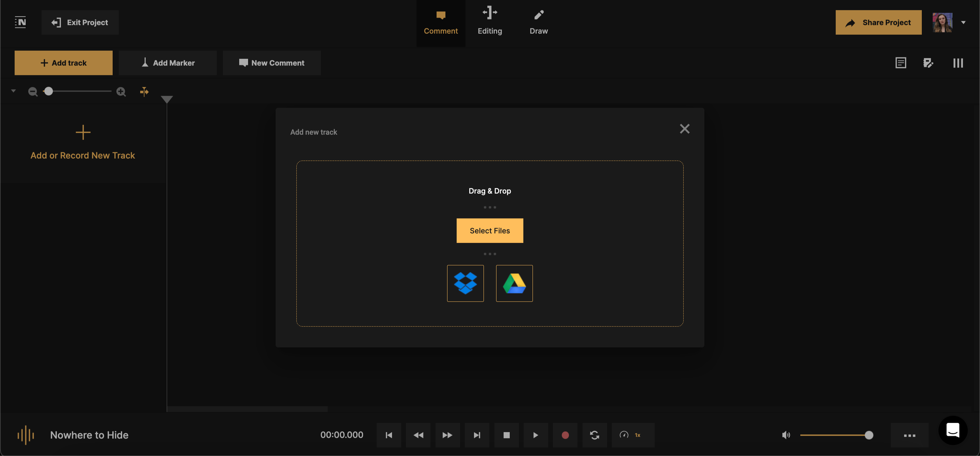Import a file from Dropbox

465,283
